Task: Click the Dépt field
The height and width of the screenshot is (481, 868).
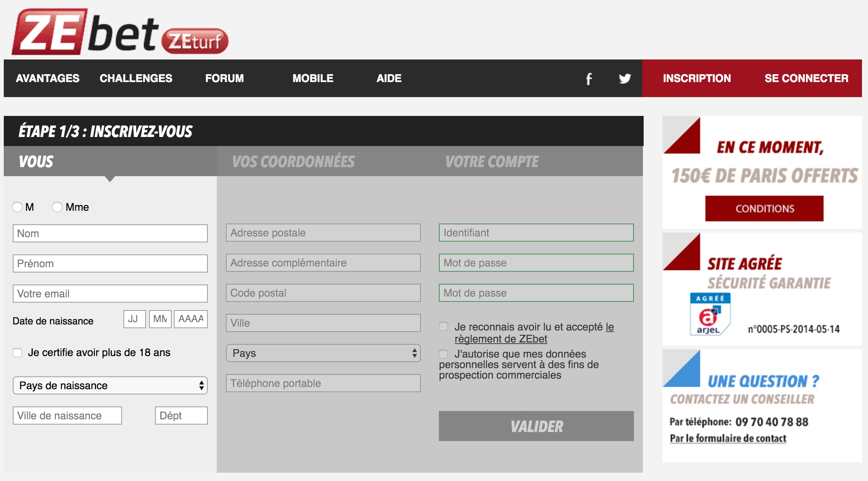Action: 181,416
